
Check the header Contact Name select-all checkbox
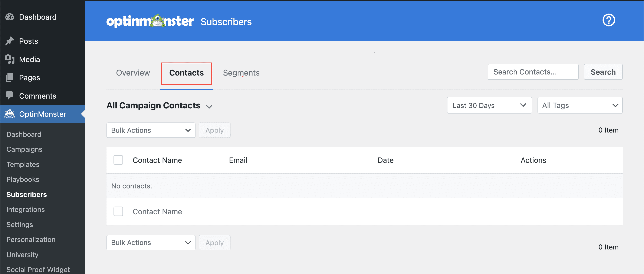click(x=118, y=160)
